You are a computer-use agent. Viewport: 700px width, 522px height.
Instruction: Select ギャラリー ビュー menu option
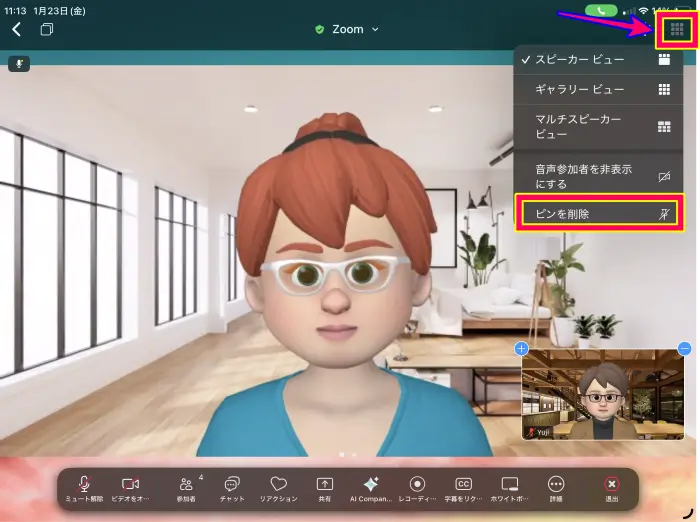tap(598, 90)
